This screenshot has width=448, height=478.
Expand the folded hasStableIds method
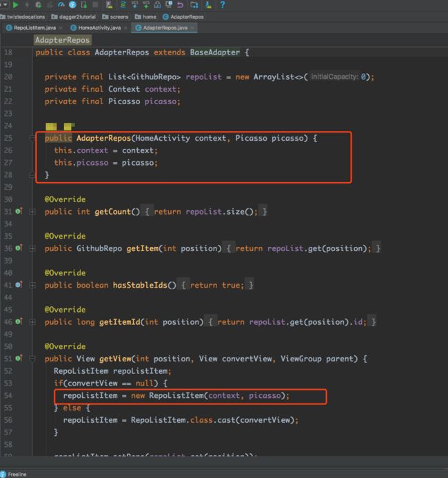(32, 286)
